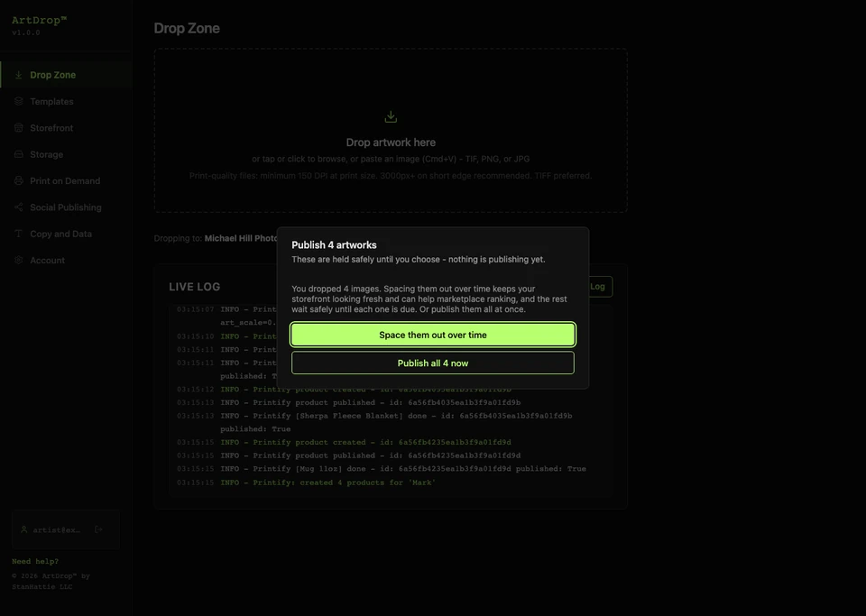Open the Need help? link

pyautogui.click(x=35, y=561)
